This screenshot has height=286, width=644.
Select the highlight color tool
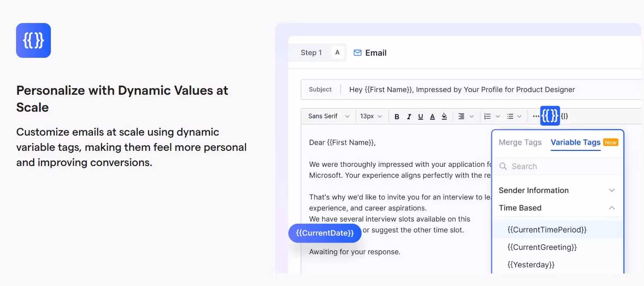point(444,116)
